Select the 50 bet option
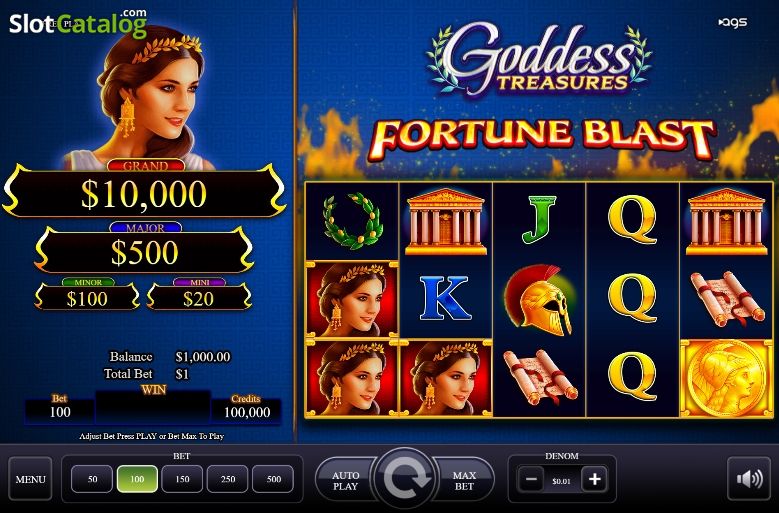The height and width of the screenshot is (513, 779). click(92, 479)
